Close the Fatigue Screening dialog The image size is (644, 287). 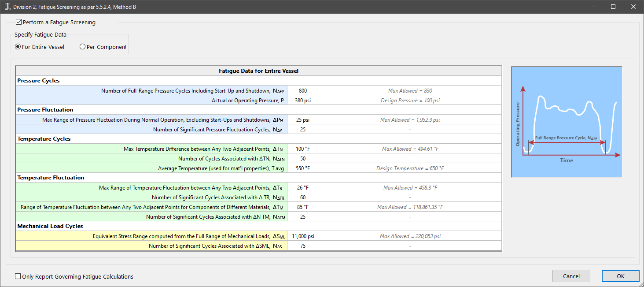[633, 7]
